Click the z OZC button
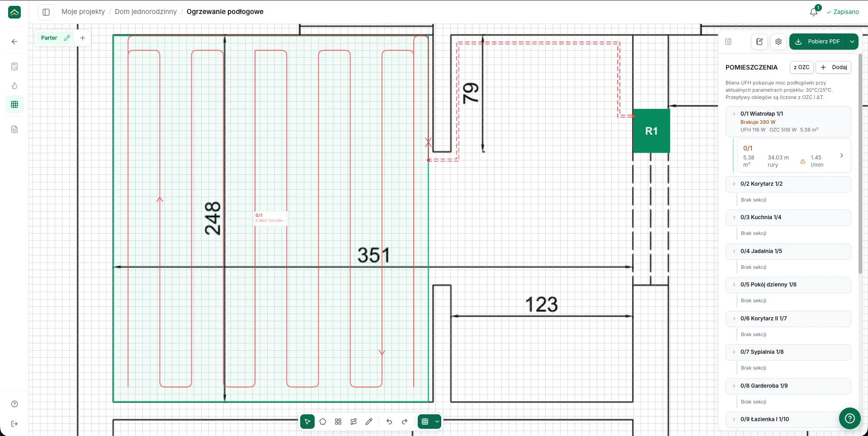868x436 pixels. click(x=802, y=67)
